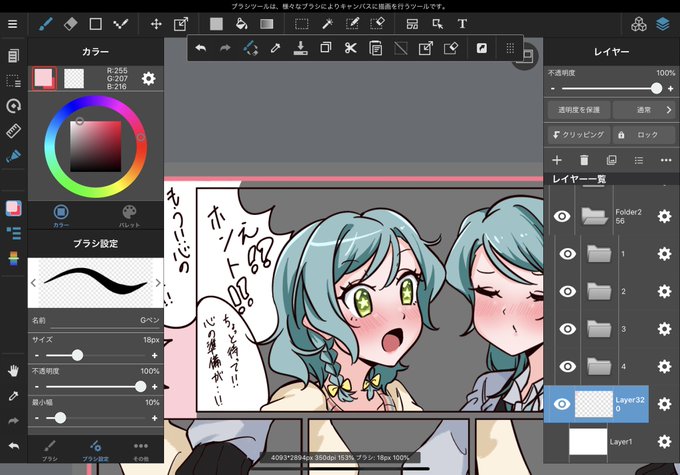The image size is (680, 475).
Task: Choose the Magic Wand selection tool
Action: pyautogui.click(x=327, y=24)
